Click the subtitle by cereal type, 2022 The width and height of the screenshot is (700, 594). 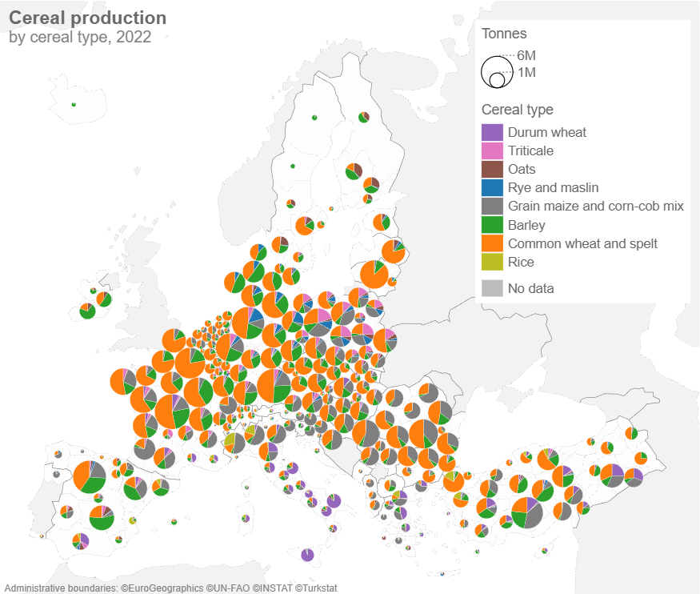tap(80, 38)
